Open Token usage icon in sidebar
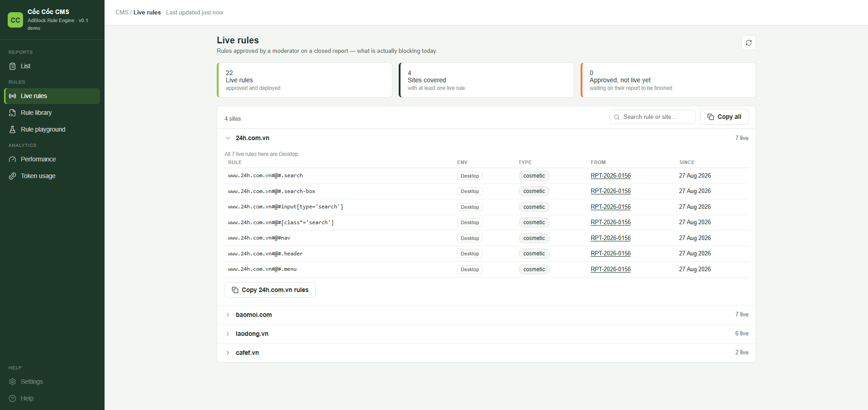The width and height of the screenshot is (868, 410). pos(13,176)
